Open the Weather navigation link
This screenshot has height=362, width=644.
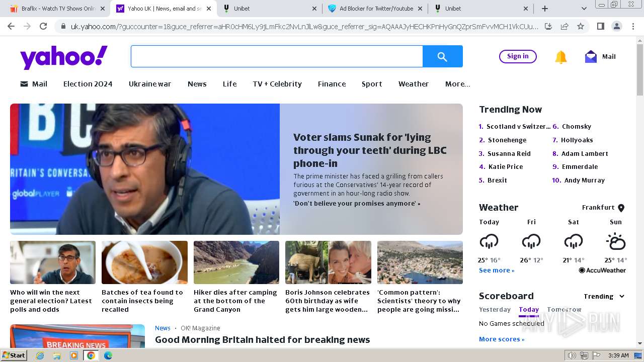pos(414,84)
